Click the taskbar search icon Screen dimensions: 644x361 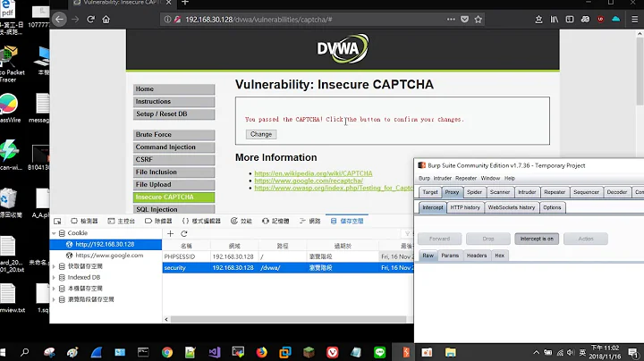click(x=25, y=352)
